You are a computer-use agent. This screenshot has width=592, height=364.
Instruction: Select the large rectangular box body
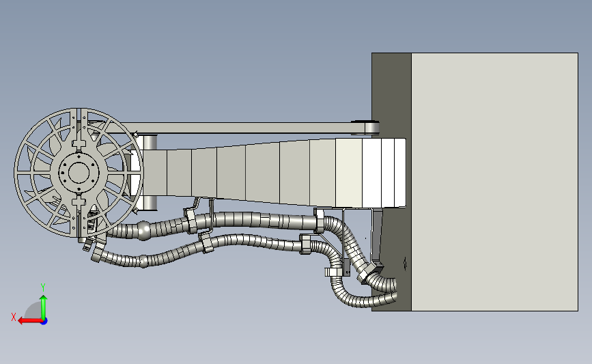coord(494,182)
